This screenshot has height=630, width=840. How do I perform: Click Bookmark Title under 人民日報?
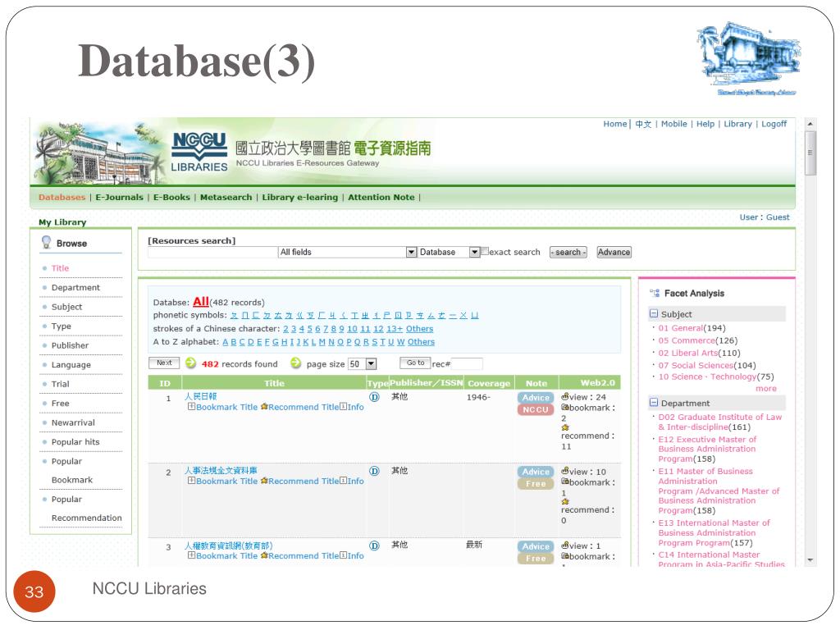(x=226, y=407)
